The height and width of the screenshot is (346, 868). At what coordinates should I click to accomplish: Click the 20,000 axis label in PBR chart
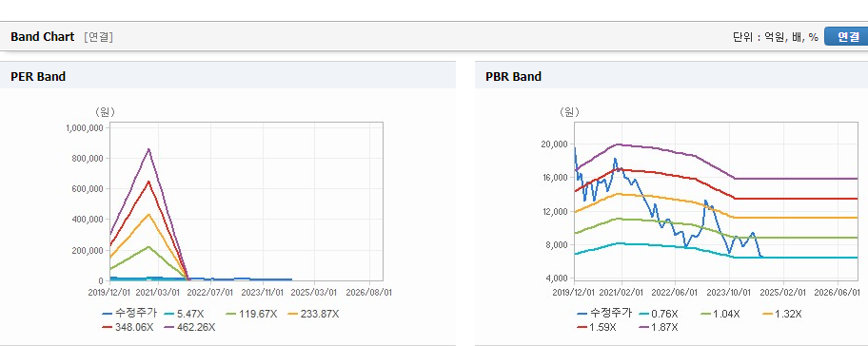coord(555,144)
